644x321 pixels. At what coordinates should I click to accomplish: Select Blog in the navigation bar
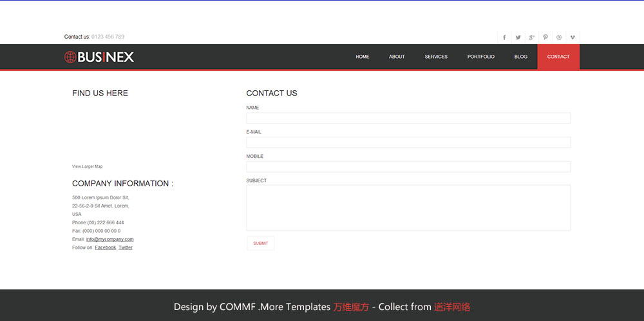point(520,57)
